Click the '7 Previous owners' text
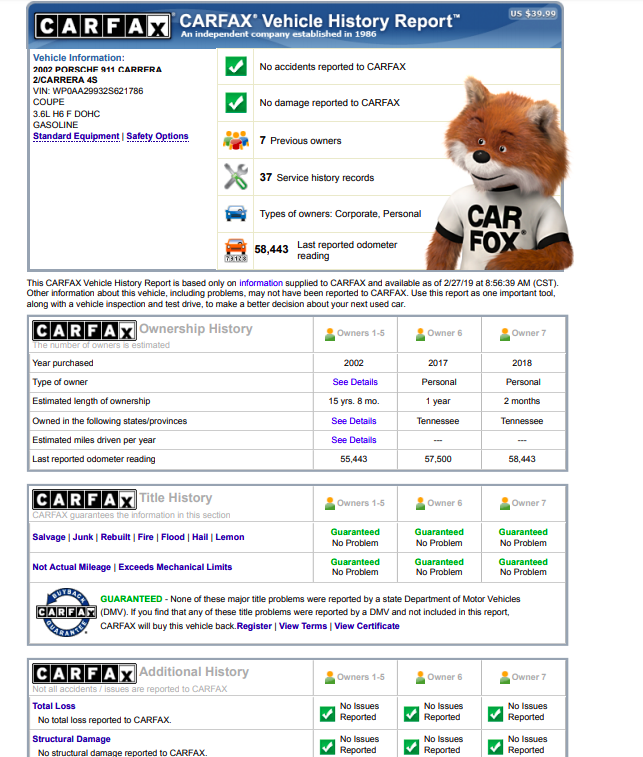 coord(300,140)
